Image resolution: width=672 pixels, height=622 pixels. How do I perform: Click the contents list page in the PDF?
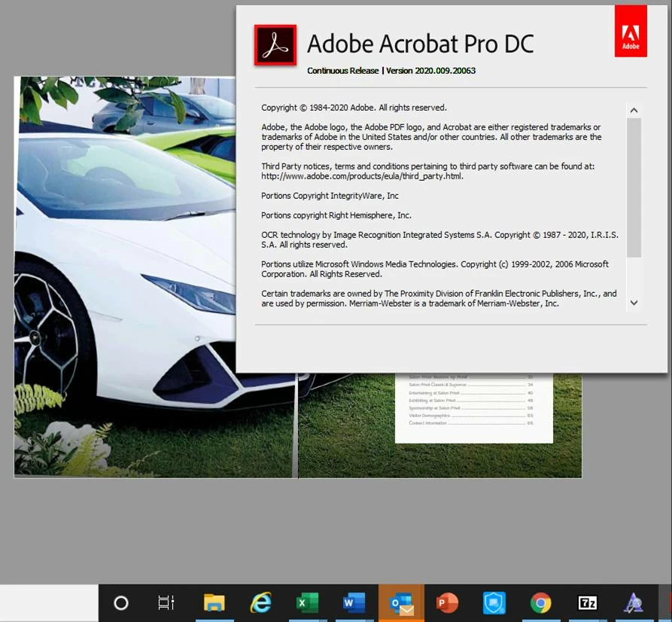[473, 407]
